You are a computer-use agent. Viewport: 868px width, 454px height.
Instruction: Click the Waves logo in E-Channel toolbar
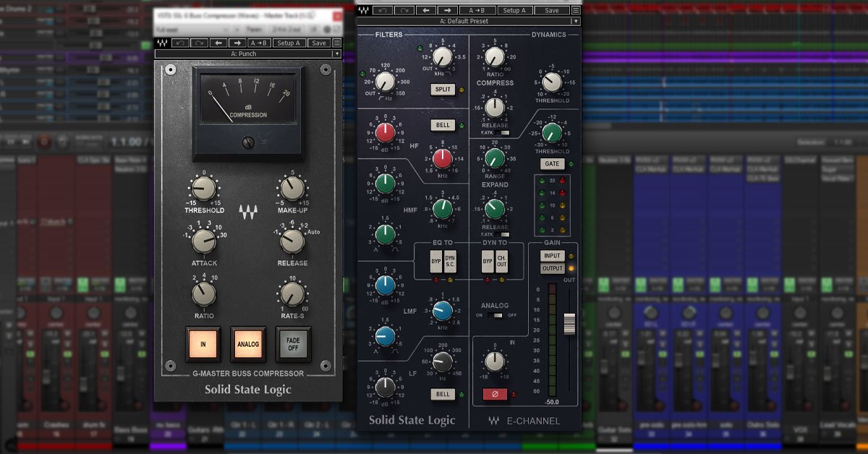pos(365,10)
